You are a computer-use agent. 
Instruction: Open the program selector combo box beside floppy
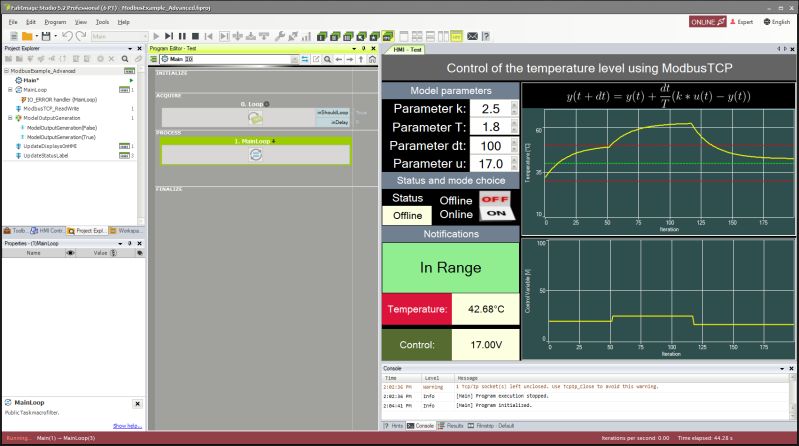[x=119, y=36]
